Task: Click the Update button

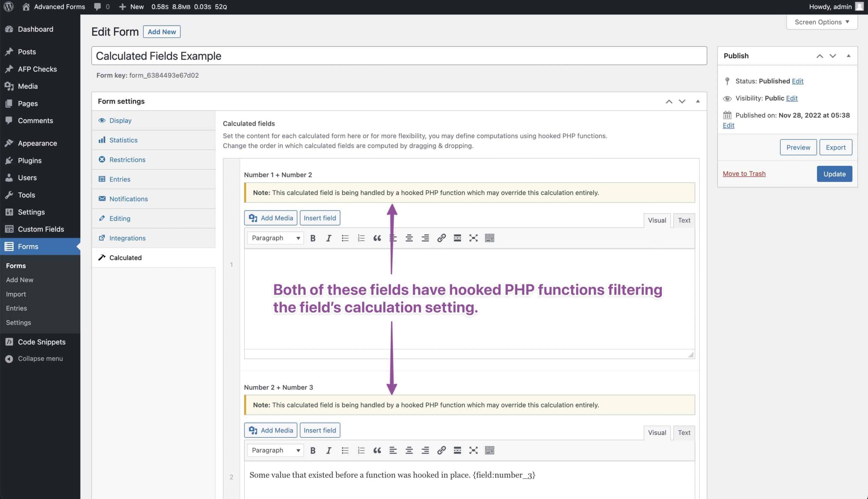Action: coord(834,174)
